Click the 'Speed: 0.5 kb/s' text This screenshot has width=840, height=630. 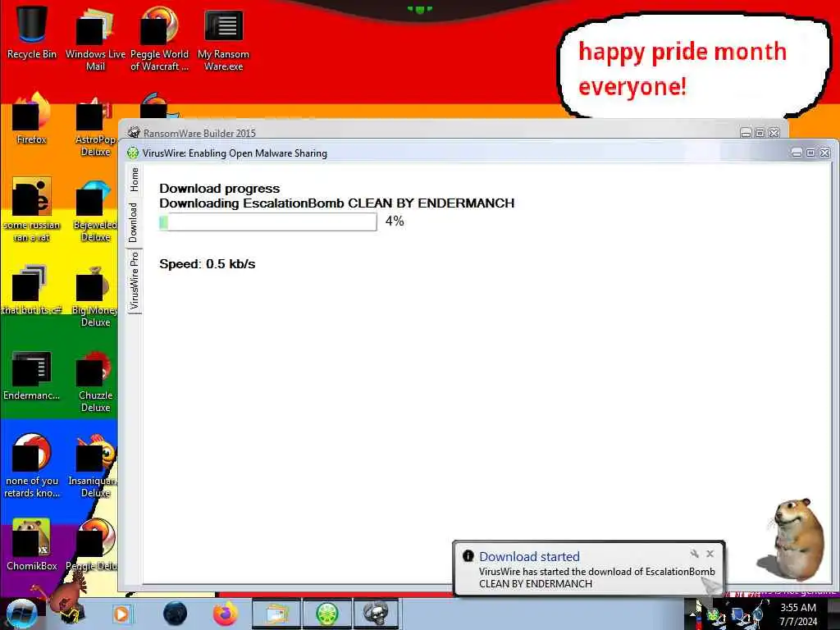[x=208, y=264]
